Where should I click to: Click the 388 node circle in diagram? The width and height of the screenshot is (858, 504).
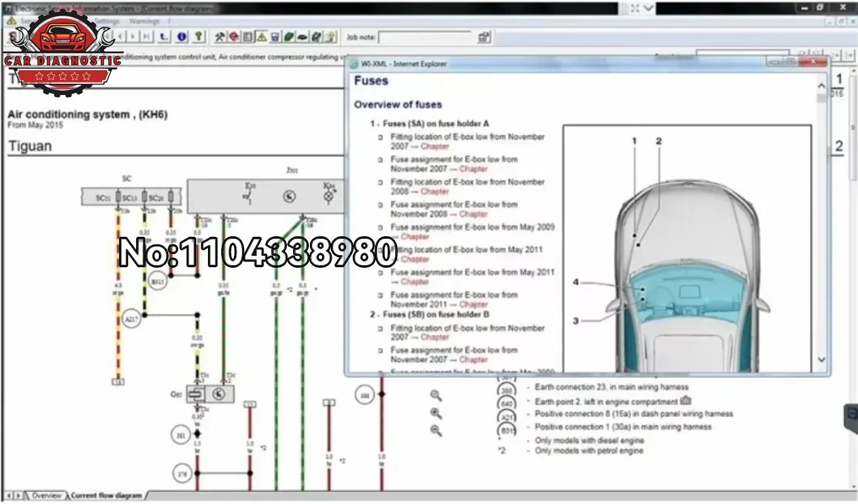[x=364, y=396]
